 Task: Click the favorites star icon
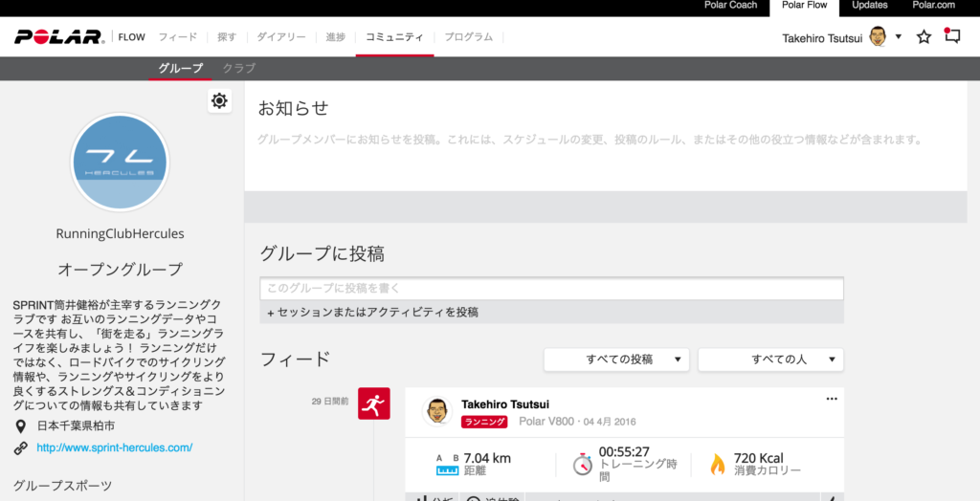924,37
